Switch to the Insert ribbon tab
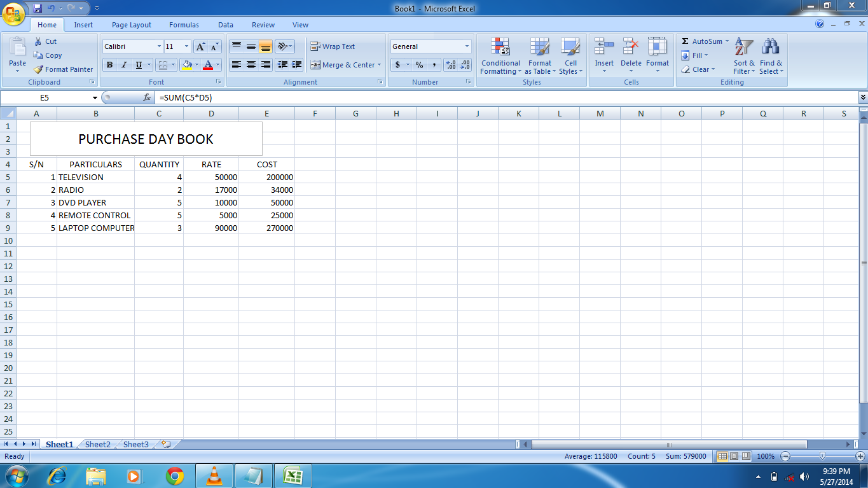 (83, 25)
